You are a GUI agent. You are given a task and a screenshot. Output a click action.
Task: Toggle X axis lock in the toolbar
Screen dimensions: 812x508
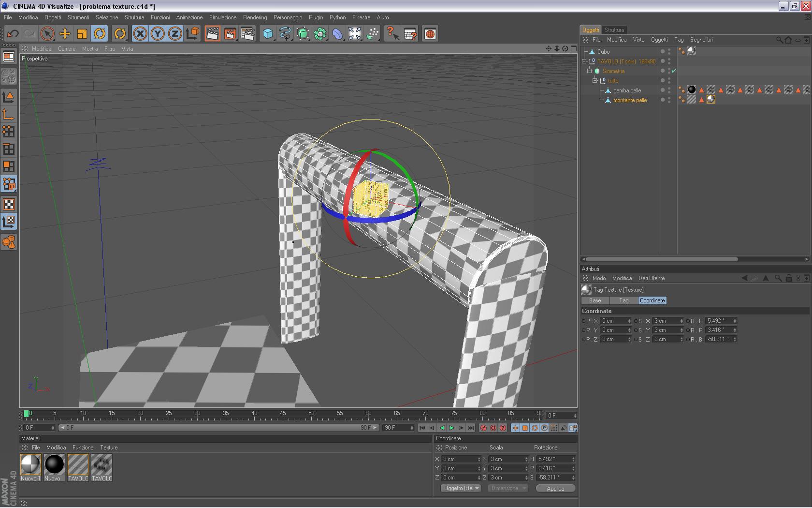[140, 33]
